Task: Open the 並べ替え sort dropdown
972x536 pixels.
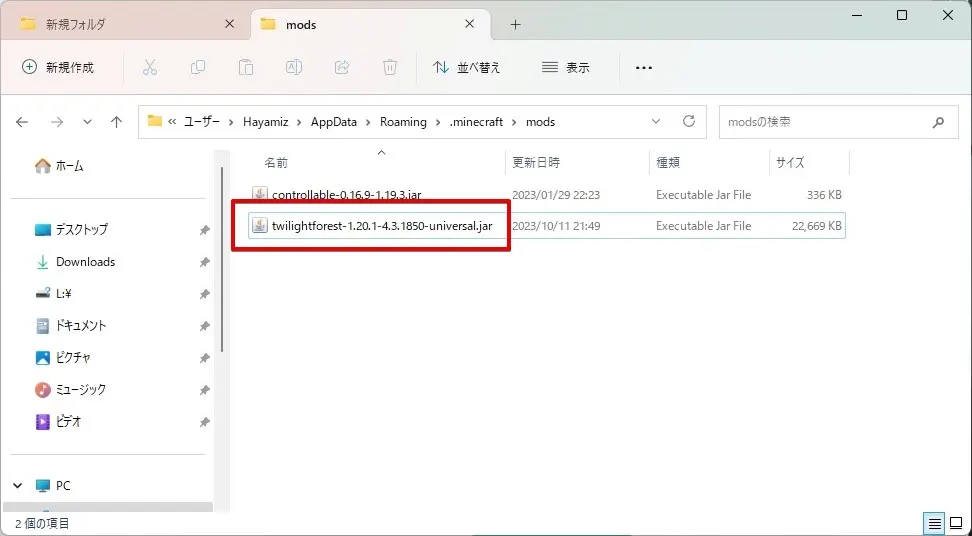Action: coord(467,67)
